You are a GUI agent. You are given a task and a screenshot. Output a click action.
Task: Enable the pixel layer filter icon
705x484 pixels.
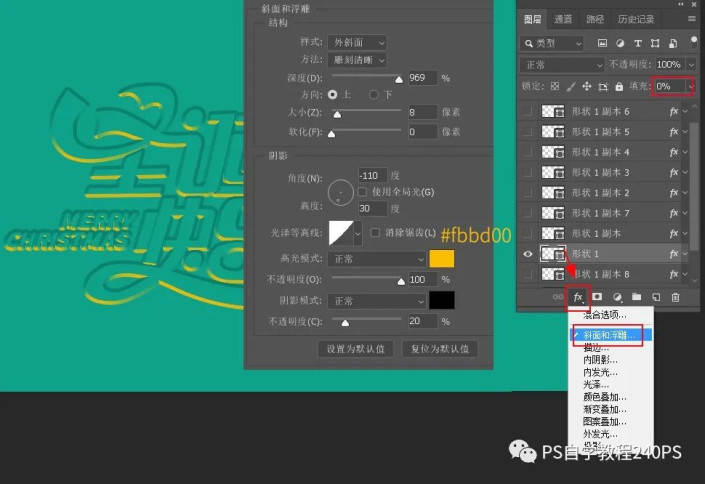coord(602,43)
